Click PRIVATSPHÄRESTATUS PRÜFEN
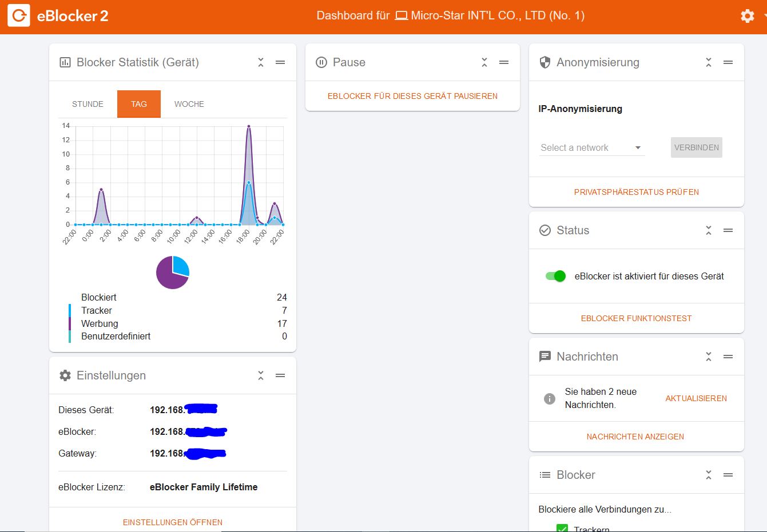The width and height of the screenshot is (767, 532). (637, 192)
